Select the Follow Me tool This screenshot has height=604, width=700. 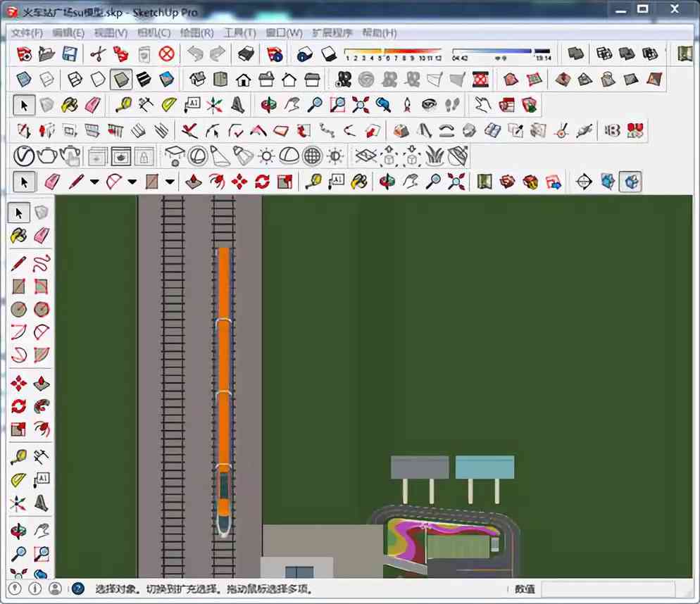41,406
